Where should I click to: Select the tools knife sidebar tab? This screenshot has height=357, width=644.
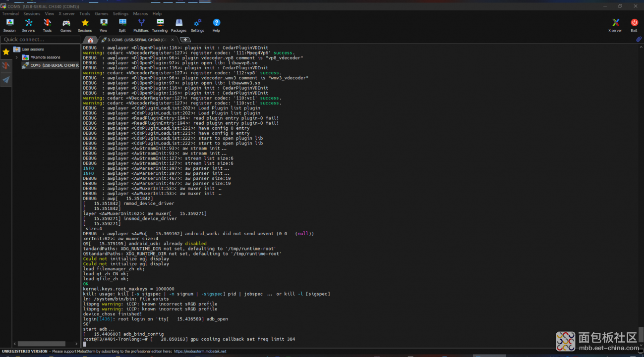[x=6, y=65]
